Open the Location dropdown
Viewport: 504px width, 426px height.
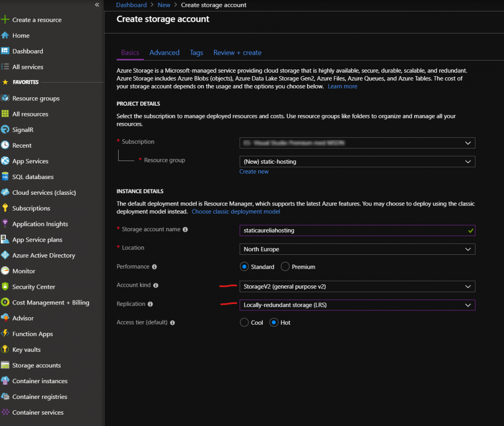click(x=357, y=249)
